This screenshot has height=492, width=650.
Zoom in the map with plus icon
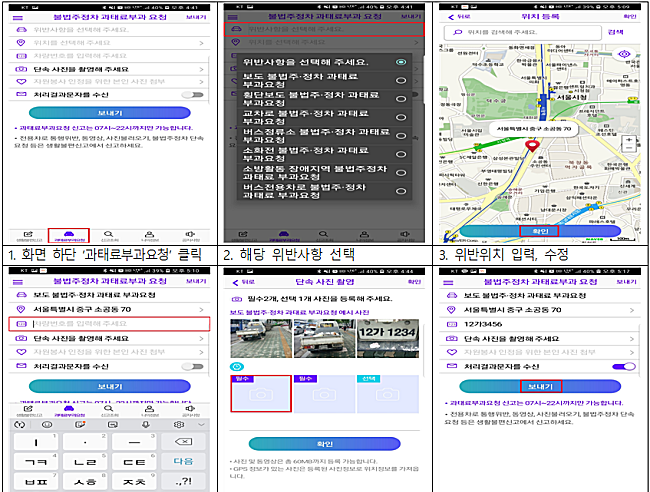pos(628,141)
